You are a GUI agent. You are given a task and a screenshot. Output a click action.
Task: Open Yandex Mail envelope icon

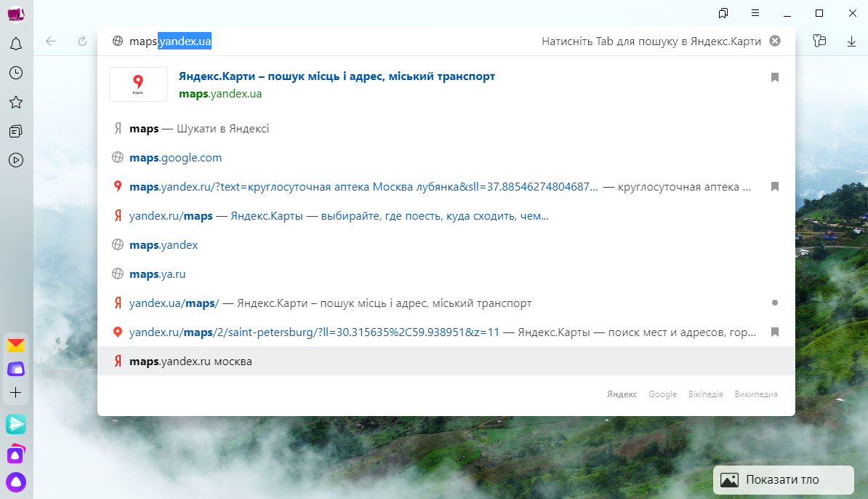point(16,346)
